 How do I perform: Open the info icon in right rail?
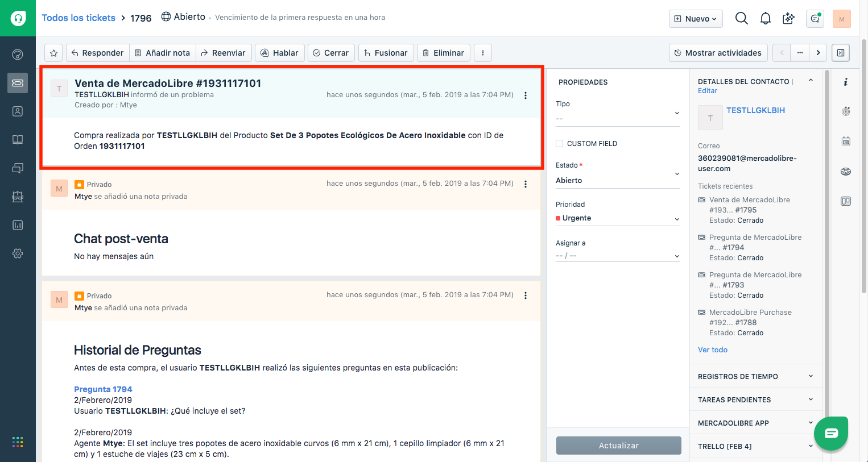846,82
